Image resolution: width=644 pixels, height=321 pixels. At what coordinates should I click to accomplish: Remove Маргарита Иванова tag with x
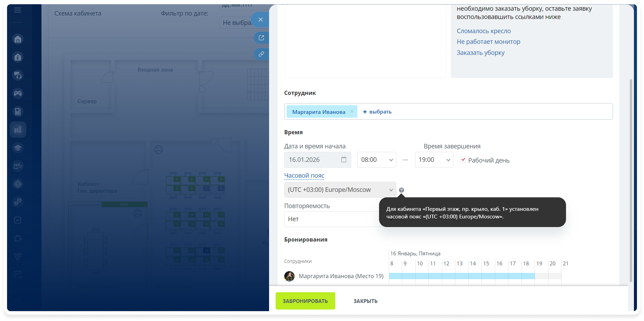(x=352, y=112)
